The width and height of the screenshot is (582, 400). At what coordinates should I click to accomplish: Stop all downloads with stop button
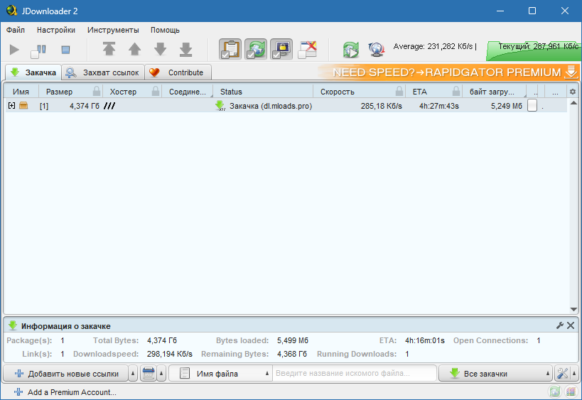tap(66, 50)
